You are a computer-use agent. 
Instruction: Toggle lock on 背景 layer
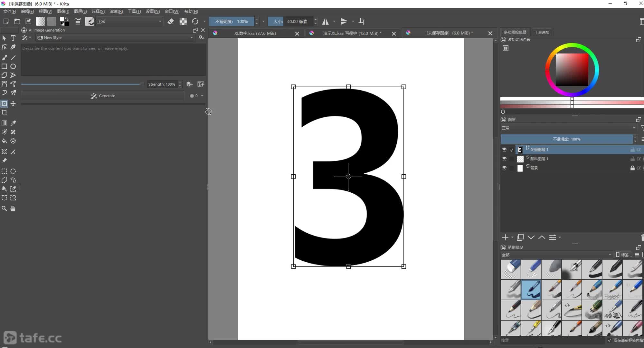(x=632, y=168)
